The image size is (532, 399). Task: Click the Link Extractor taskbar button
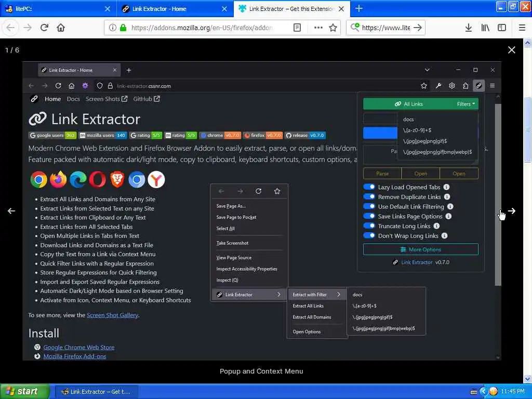[x=96, y=392]
